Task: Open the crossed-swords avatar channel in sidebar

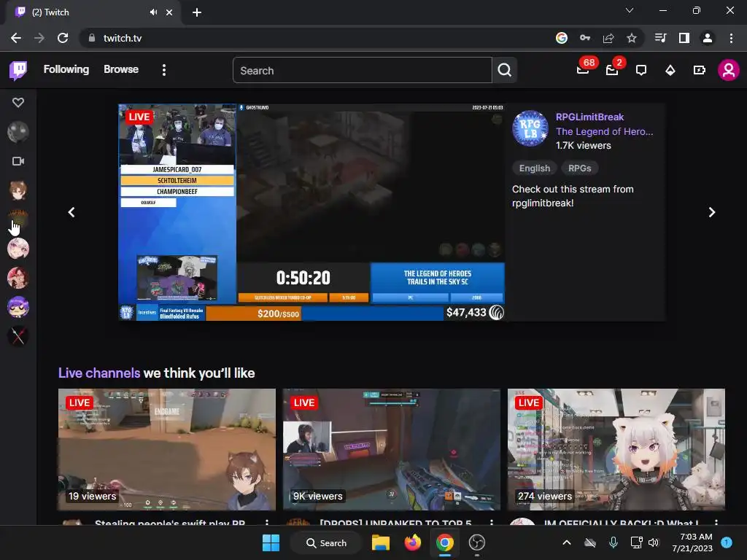Action: pos(18,336)
